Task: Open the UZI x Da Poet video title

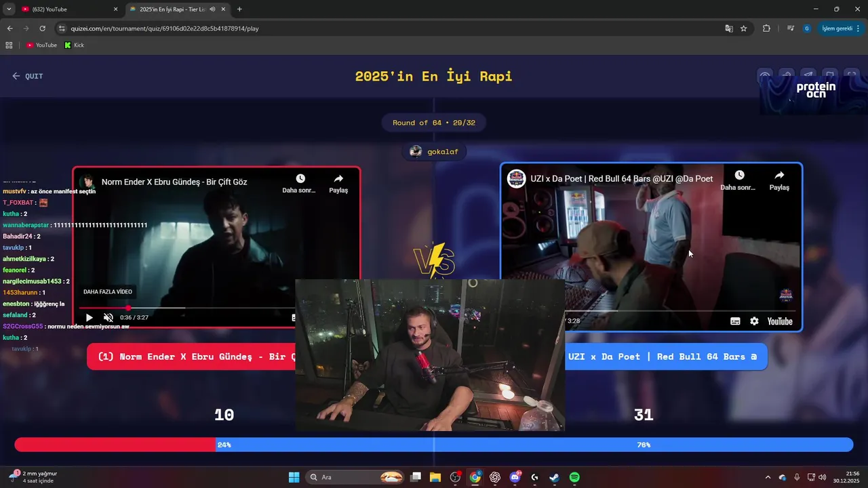Action: [x=621, y=178]
